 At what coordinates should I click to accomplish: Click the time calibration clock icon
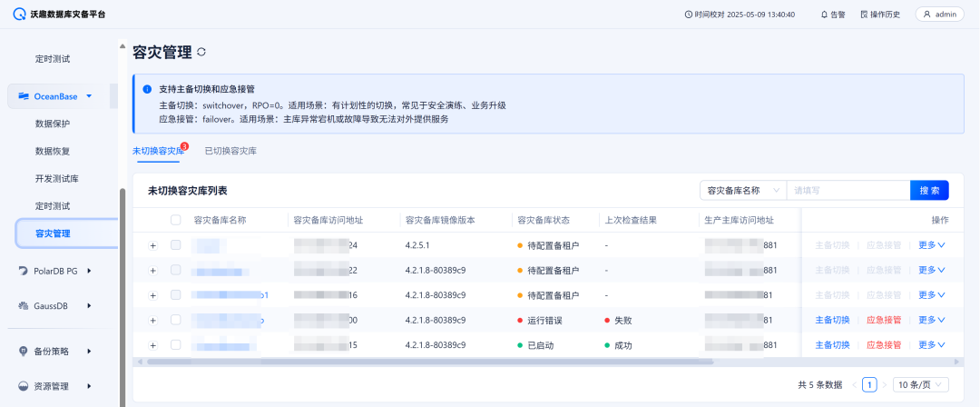coord(689,15)
